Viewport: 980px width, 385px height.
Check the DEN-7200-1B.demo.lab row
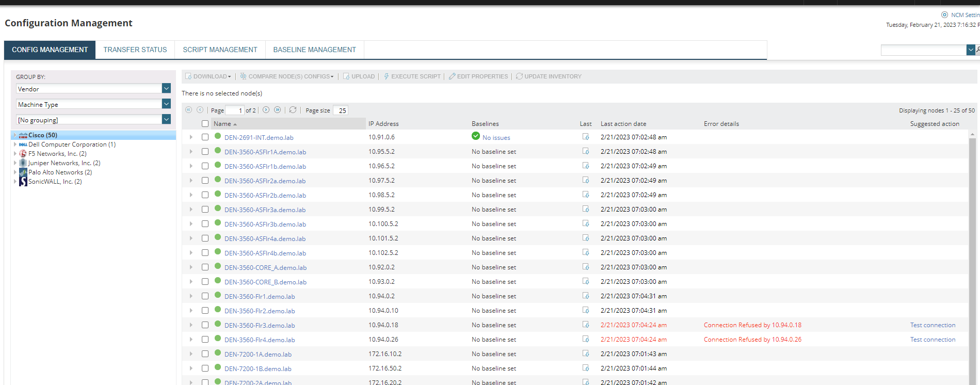tap(205, 368)
